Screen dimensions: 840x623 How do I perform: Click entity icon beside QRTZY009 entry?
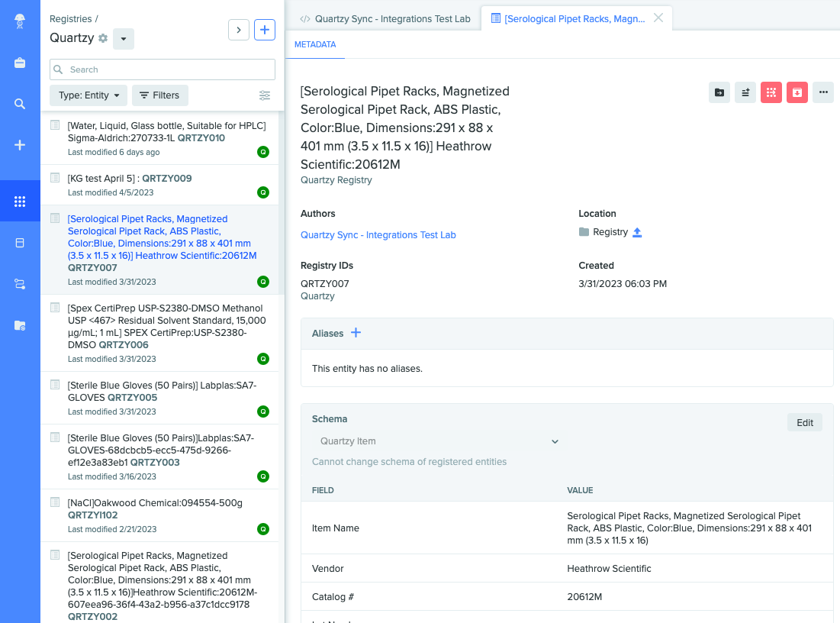point(55,178)
